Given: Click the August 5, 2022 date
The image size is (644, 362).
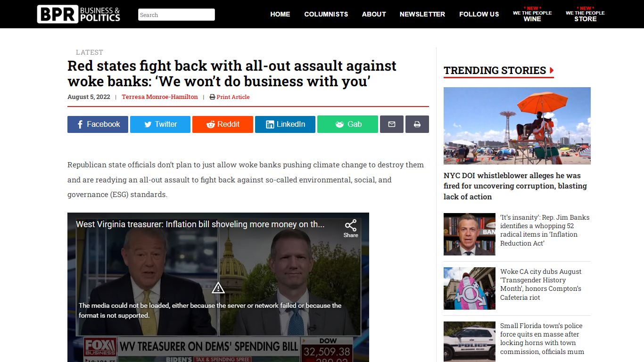Looking at the screenshot, I should pos(89,97).
